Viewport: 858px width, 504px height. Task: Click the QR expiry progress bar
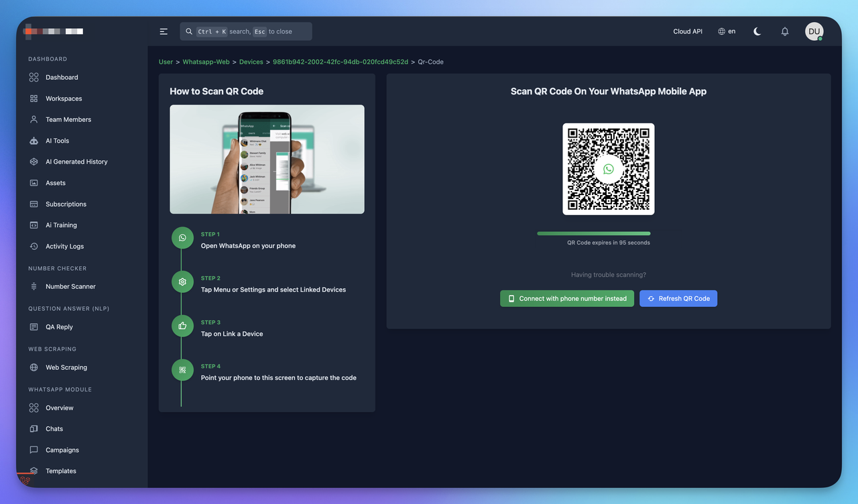(594, 233)
